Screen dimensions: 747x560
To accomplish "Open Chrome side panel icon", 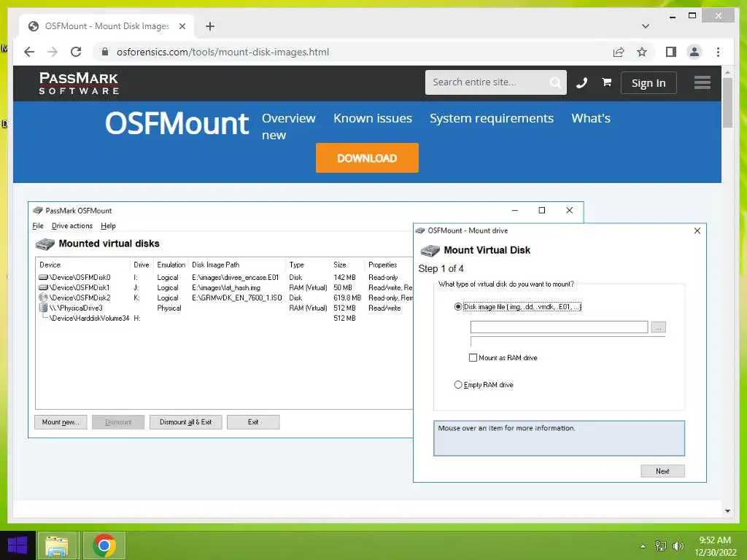I will click(x=671, y=52).
